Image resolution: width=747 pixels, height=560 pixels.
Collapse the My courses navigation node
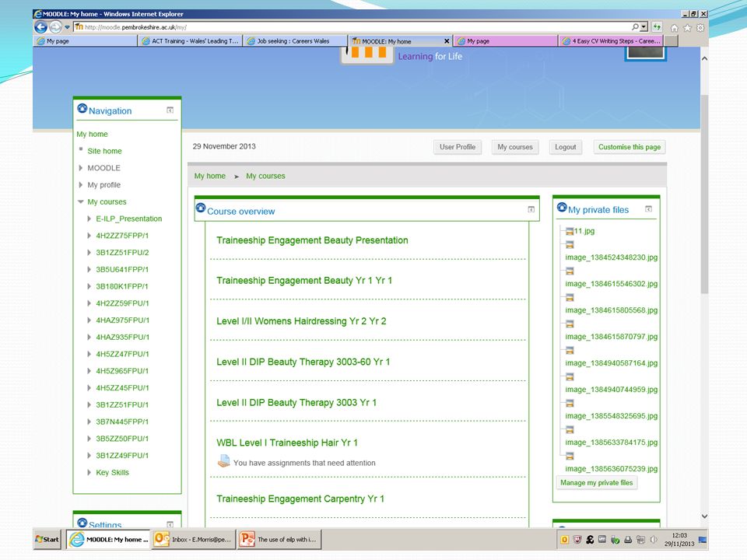[x=80, y=202]
